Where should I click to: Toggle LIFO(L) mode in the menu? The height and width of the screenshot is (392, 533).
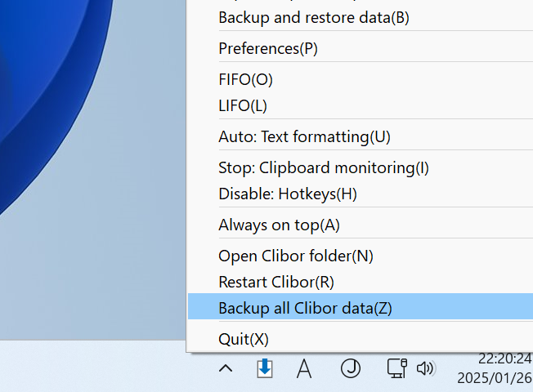pos(361,105)
